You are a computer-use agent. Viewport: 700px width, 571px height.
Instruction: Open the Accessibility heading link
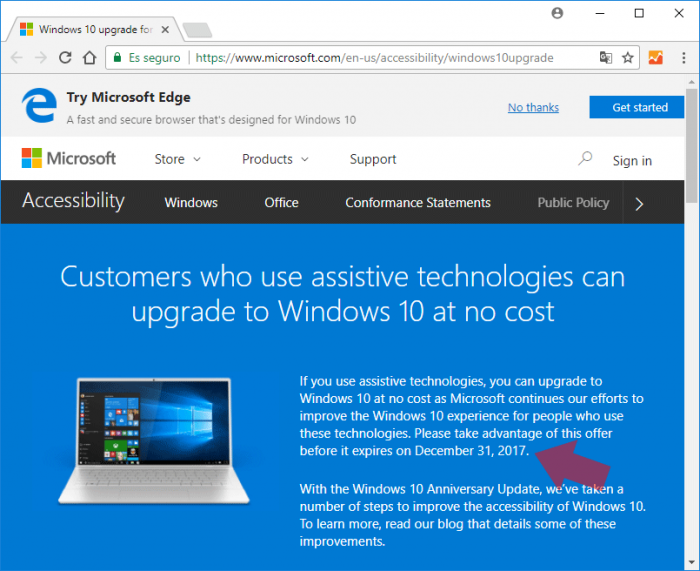coord(74,200)
